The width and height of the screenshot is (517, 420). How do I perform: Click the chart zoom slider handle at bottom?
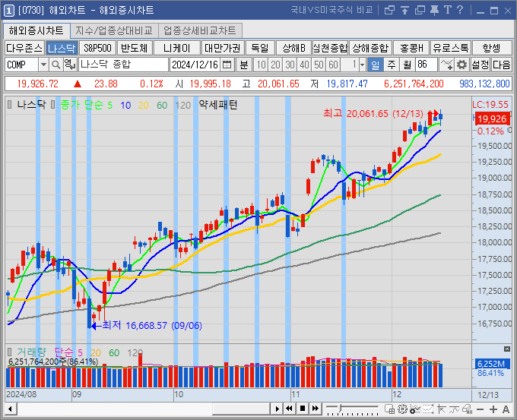[341, 409]
